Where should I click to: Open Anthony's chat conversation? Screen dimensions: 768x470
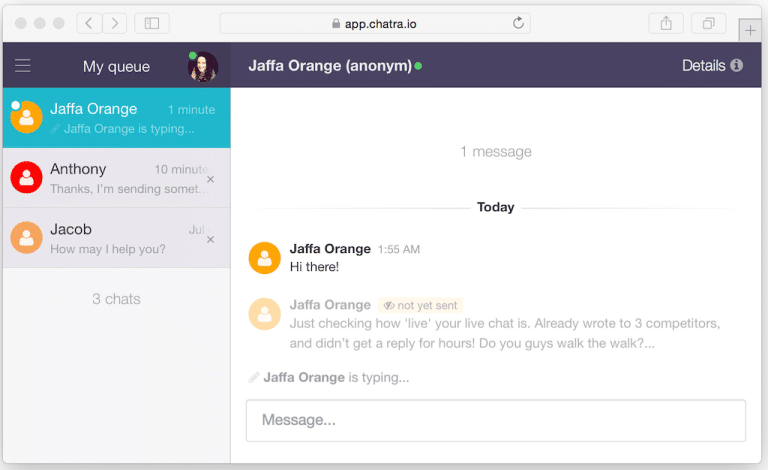[x=117, y=178]
